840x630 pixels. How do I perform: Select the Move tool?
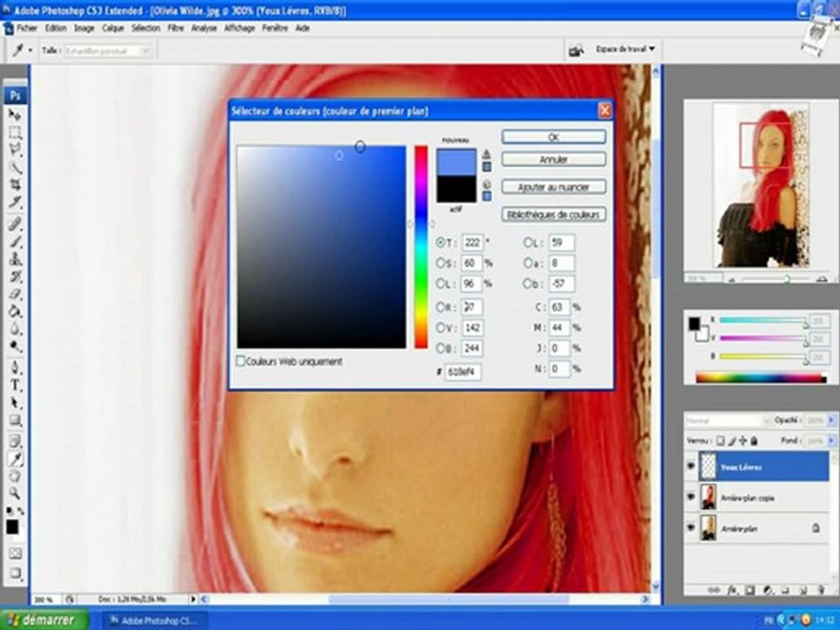pyautogui.click(x=15, y=115)
